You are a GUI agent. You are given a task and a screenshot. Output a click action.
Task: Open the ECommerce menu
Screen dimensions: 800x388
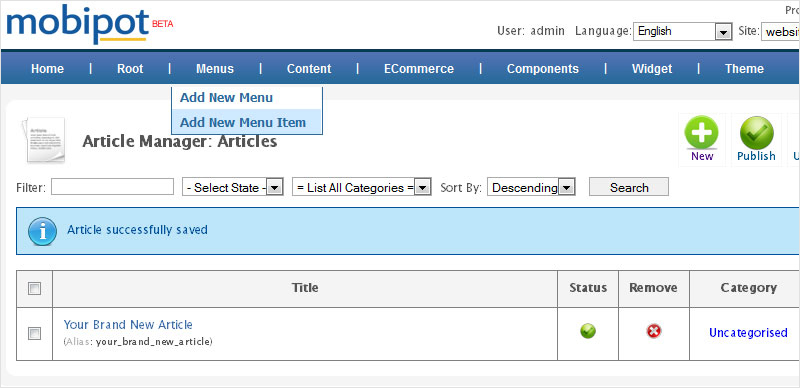coord(419,69)
